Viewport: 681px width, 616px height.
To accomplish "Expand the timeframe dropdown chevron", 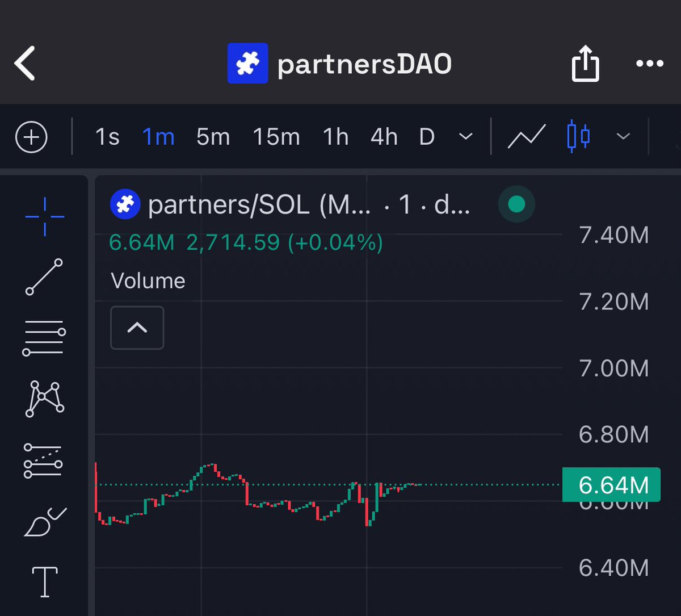I will tap(466, 137).
